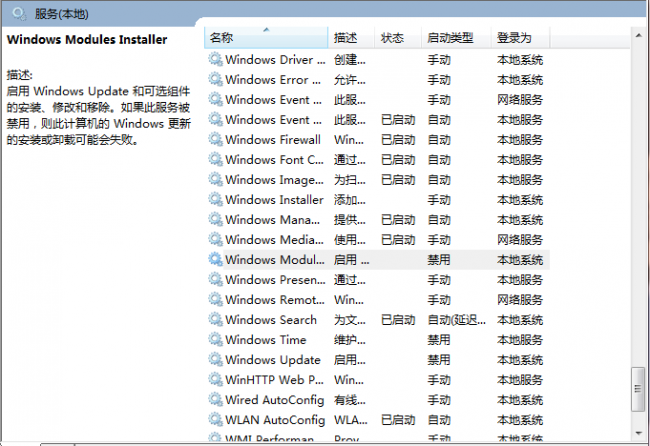Select the Wired AutoConfig service name
Image resolution: width=650 pixels, height=446 pixels.
click(274, 400)
